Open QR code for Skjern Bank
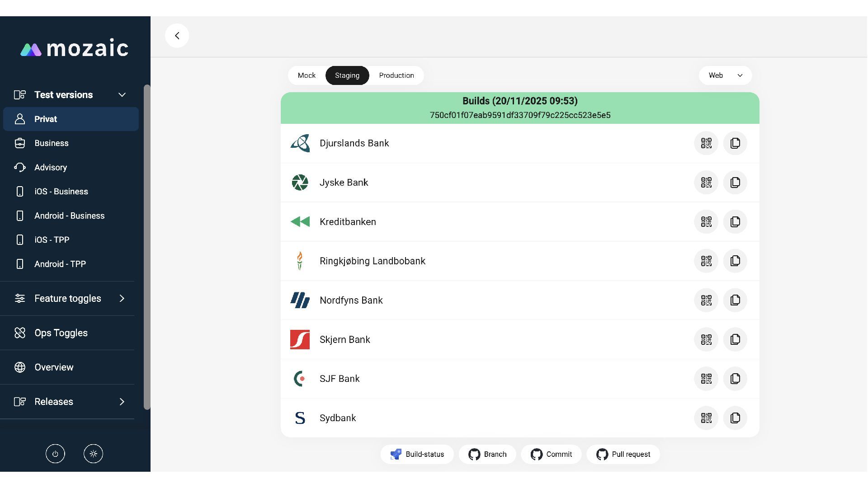Screen dimensions: 868x488 click(706, 340)
